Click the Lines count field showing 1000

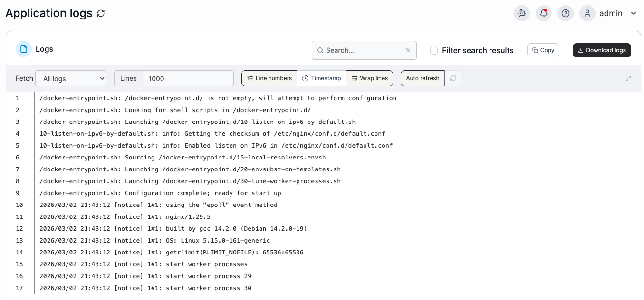click(x=188, y=79)
